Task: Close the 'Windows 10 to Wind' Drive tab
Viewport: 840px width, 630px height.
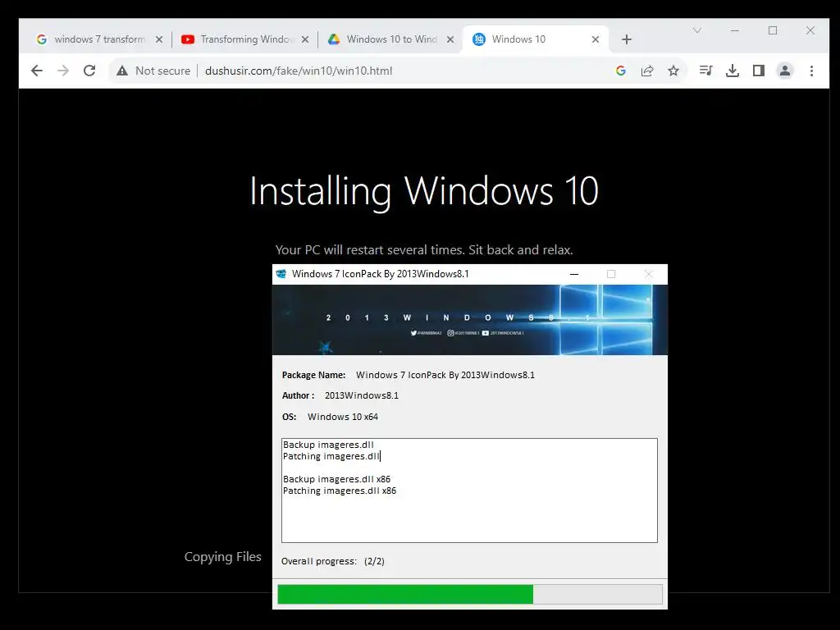Action: (x=450, y=39)
